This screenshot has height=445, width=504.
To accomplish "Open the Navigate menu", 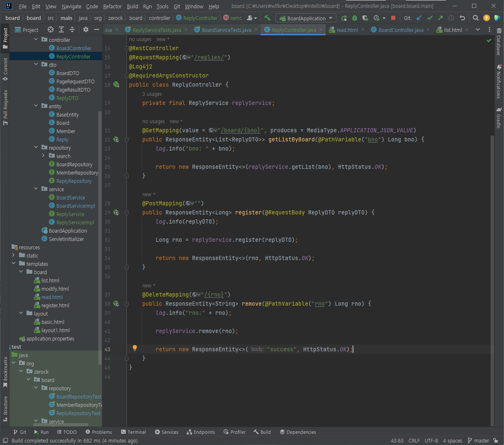I will 71,6.
